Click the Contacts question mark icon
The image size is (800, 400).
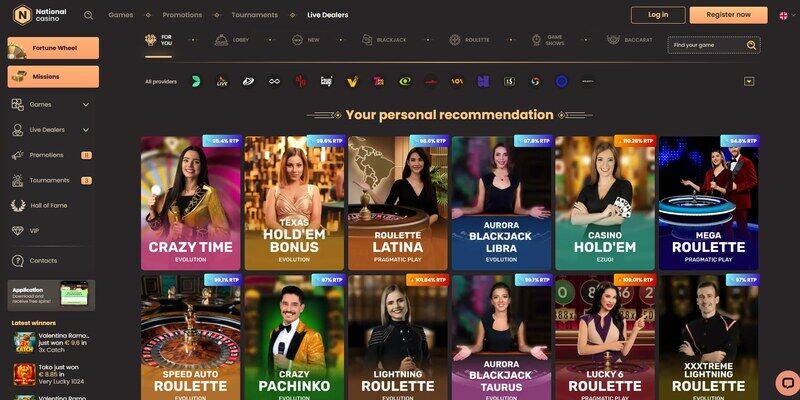click(18, 261)
